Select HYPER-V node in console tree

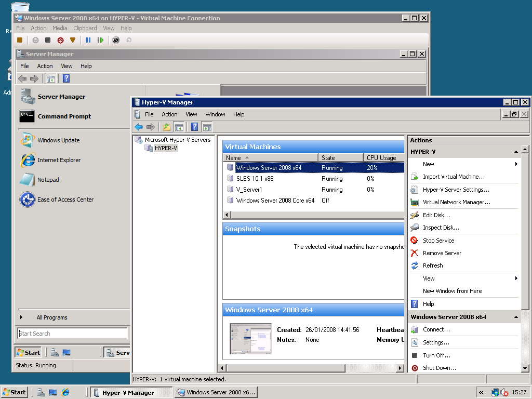pyautogui.click(x=166, y=148)
